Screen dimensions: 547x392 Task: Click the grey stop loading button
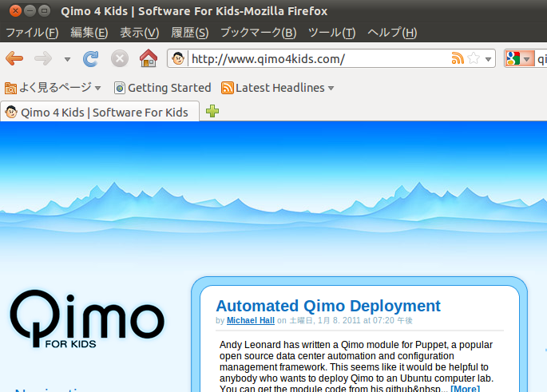click(x=120, y=58)
